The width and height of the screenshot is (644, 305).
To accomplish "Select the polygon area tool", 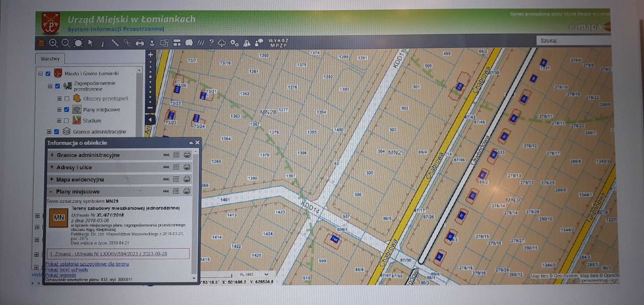I will click(189, 43).
